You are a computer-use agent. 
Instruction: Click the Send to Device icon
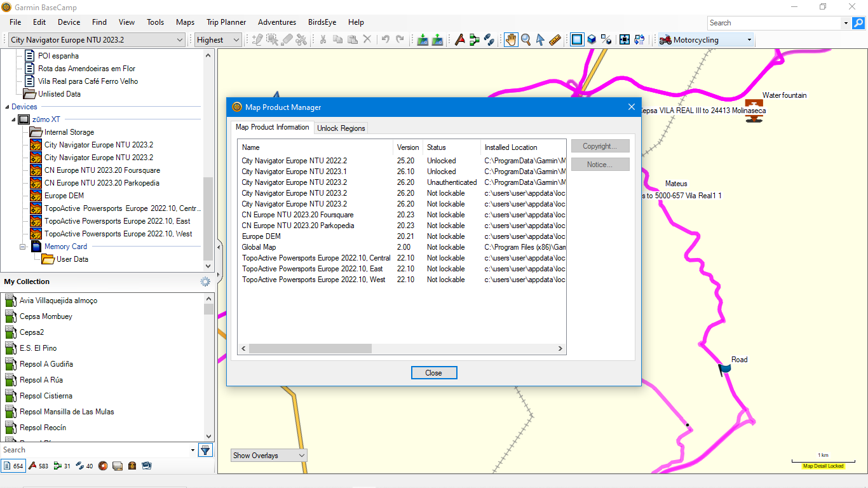coord(423,39)
